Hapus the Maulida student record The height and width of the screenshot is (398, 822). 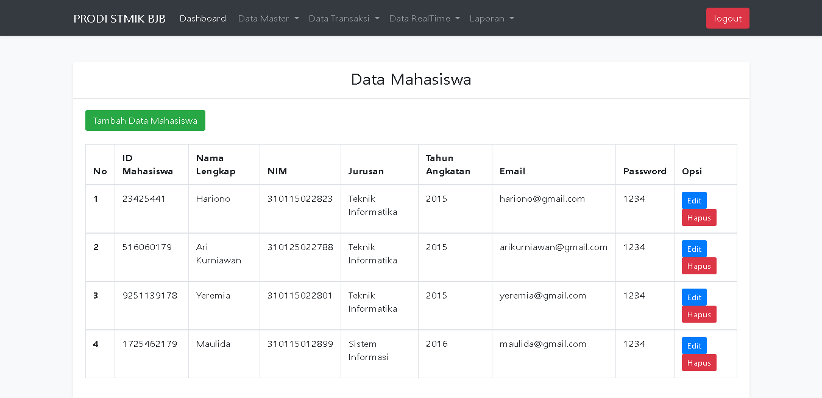699,362
